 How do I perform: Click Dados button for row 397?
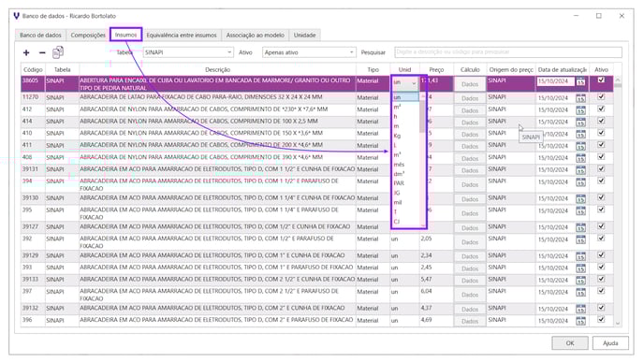point(470,295)
